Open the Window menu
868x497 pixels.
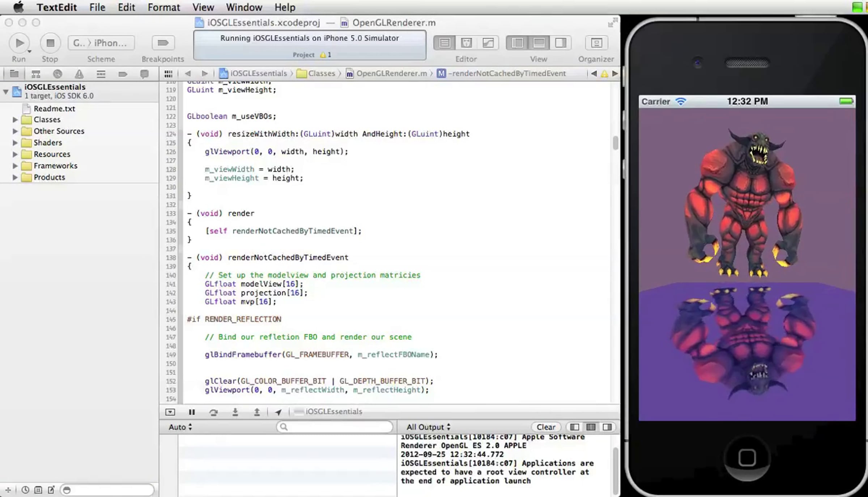point(244,7)
